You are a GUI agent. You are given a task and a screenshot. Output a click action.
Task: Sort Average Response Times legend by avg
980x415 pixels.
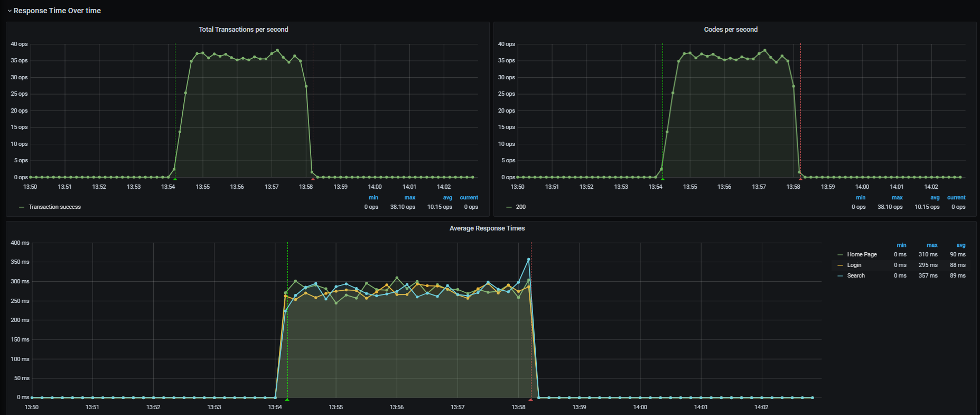click(x=961, y=245)
